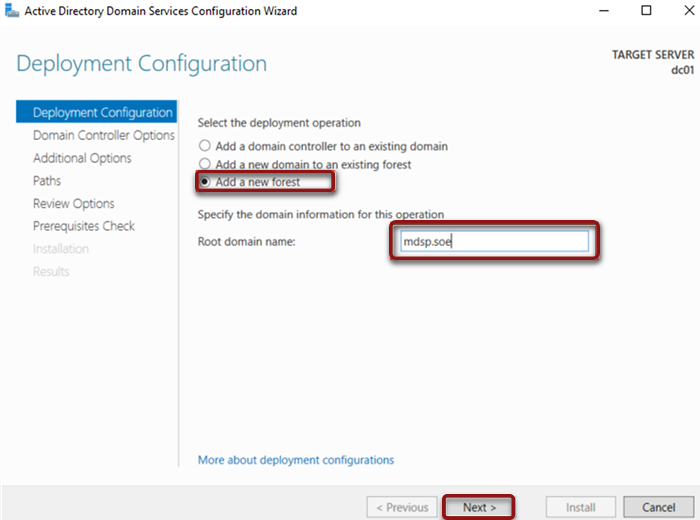Click the Next button
700x520 pixels.
click(x=479, y=508)
